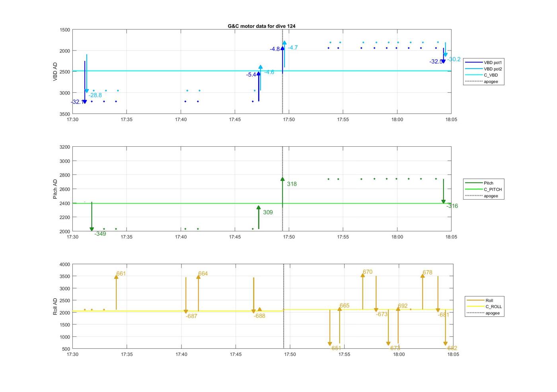Click the '678' roll data label

[x=427, y=272]
